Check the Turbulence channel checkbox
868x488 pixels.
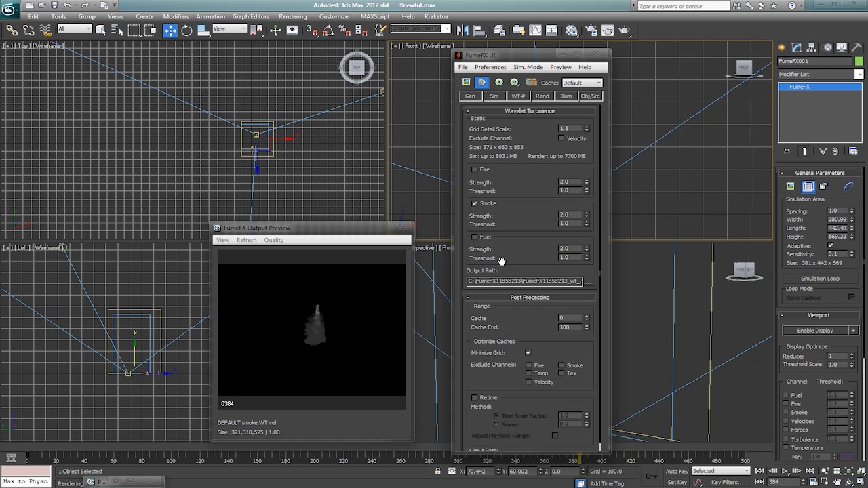[786, 439]
